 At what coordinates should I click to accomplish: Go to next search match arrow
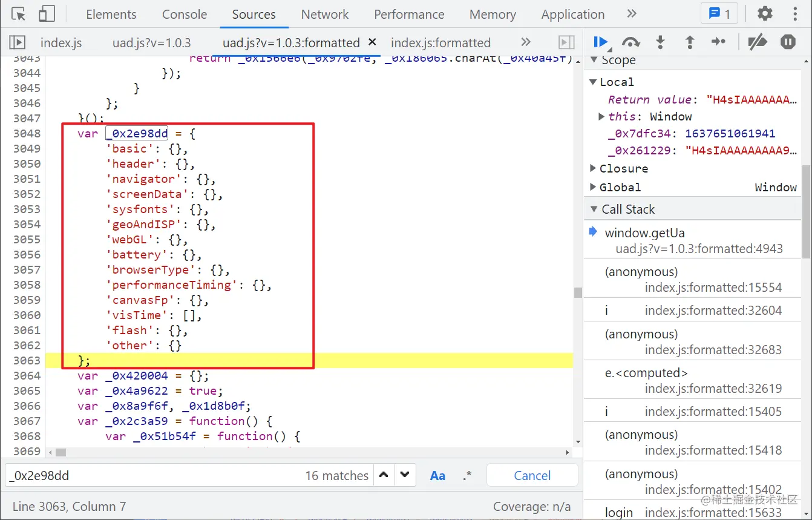tap(405, 475)
